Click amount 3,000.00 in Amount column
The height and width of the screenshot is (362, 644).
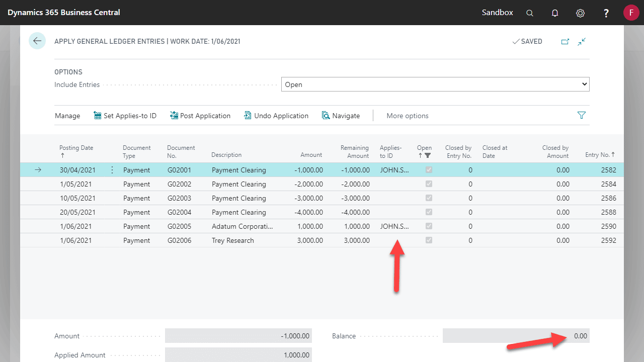[x=310, y=240]
